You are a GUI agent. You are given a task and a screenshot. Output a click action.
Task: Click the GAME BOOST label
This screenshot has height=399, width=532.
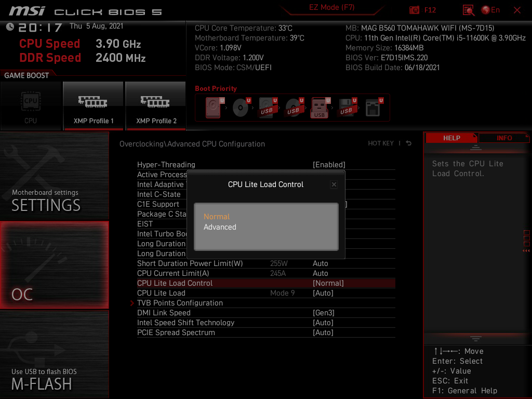pyautogui.click(x=26, y=75)
